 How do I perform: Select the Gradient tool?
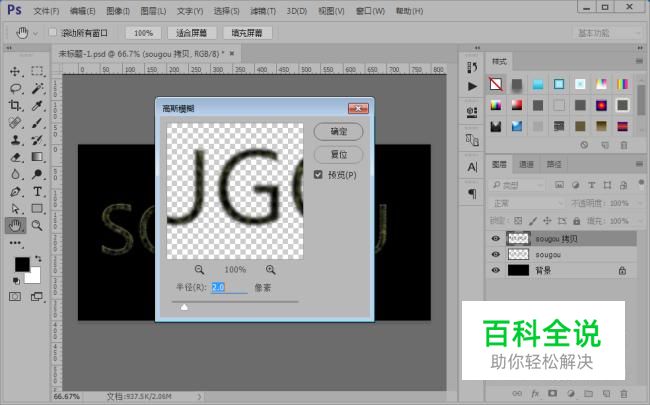point(37,157)
